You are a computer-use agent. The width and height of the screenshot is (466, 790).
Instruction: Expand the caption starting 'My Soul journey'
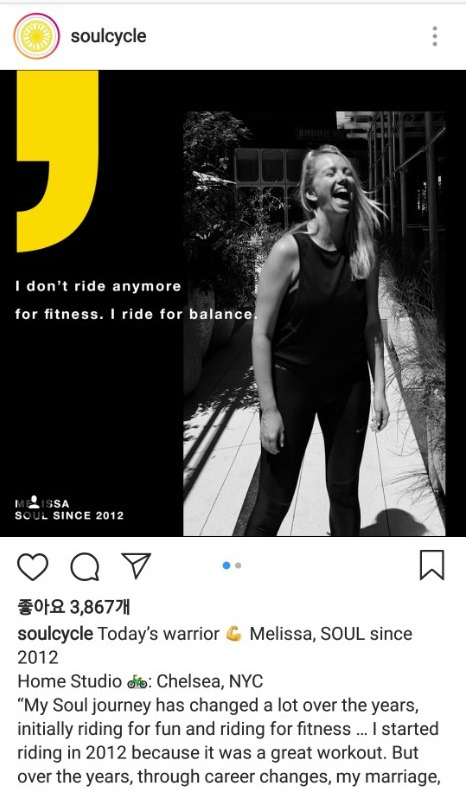click(229, 741)
